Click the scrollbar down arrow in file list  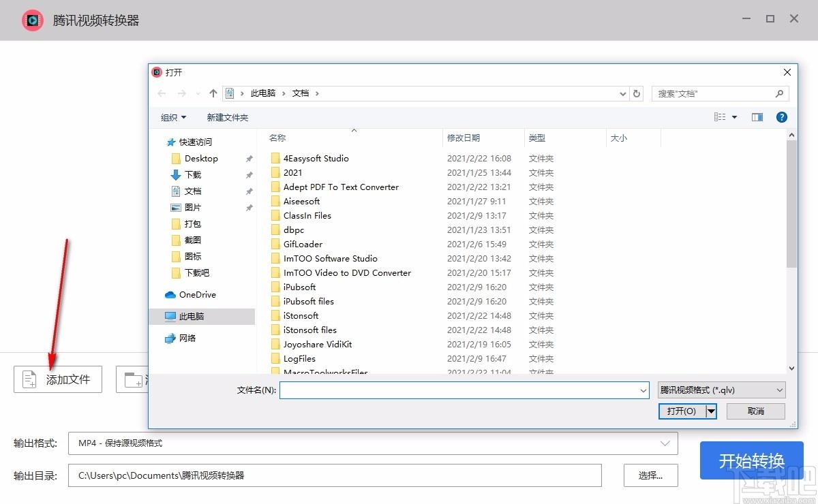pos(791,368)
